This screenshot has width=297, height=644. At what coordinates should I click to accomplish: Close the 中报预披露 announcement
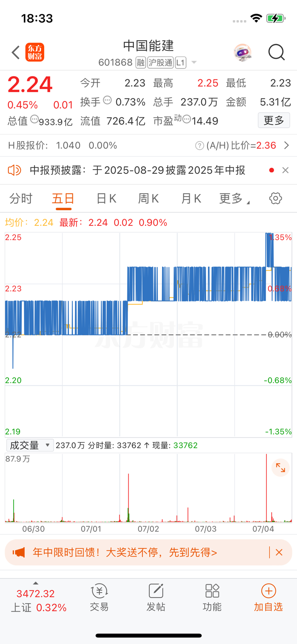click(x=285, y=170)
